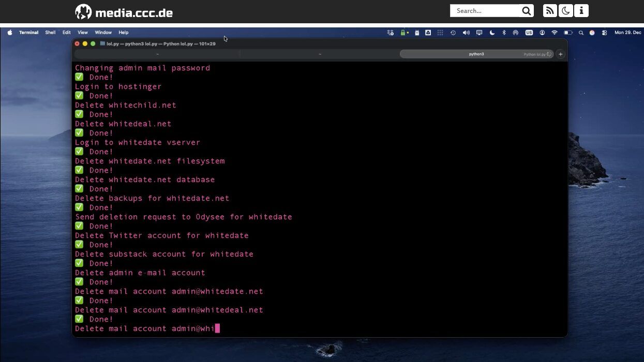Screen dimensions: 644x362
Task: Focus the Search input field
Action: point(485,11)
